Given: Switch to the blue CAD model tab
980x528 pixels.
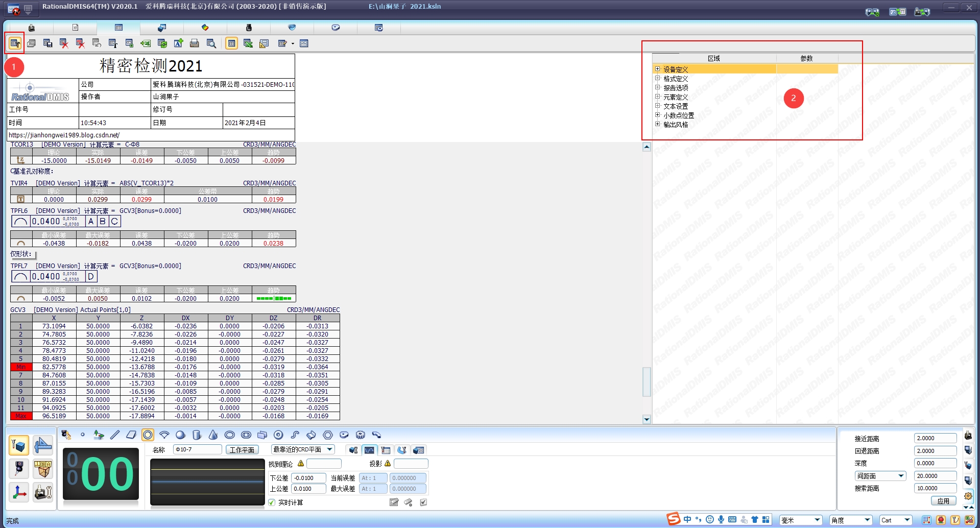Looking at the screenshot, I should pos(162,28).
